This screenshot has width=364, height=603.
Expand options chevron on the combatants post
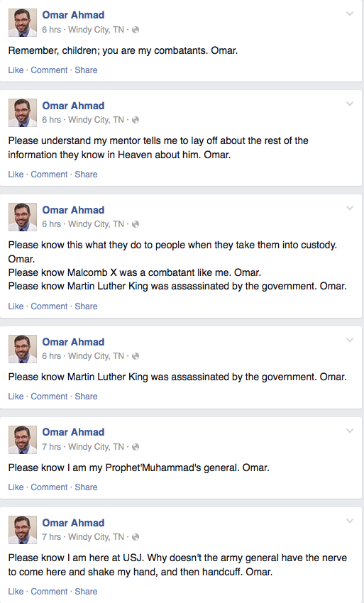point(349,14)
